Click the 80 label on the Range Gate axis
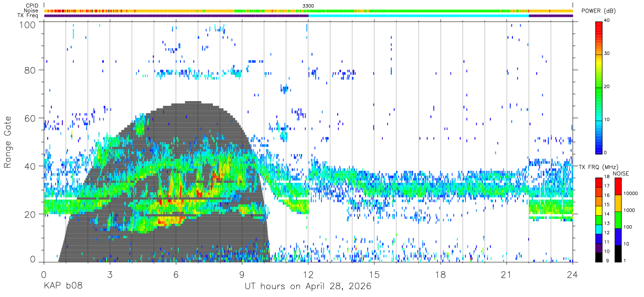Screen dimensions: 644x297 pyautogui.click(x=30, y=70)
